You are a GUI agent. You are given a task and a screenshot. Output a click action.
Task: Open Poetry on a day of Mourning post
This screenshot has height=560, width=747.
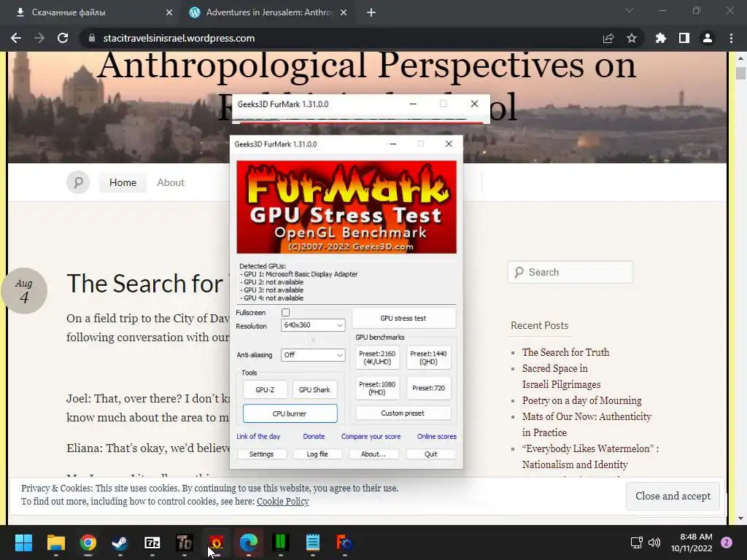click(581, 400)
